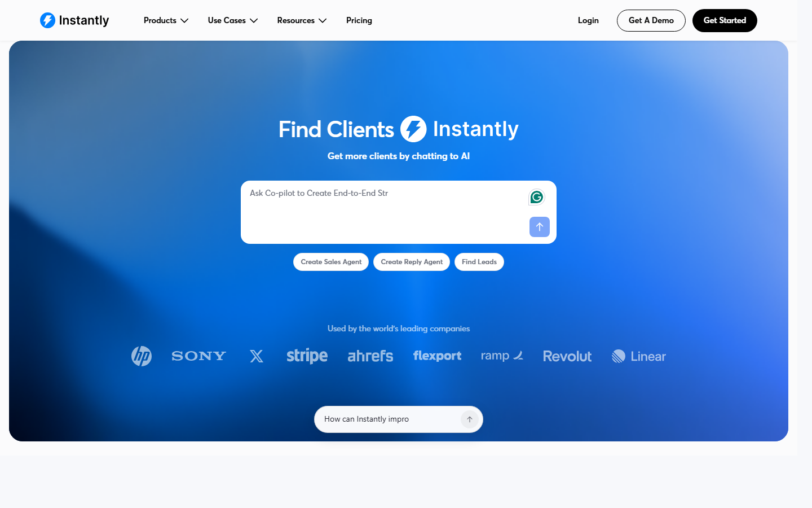The image size is (812, 508).
Task: Choose the Find Leads chip
Action: 479,262
